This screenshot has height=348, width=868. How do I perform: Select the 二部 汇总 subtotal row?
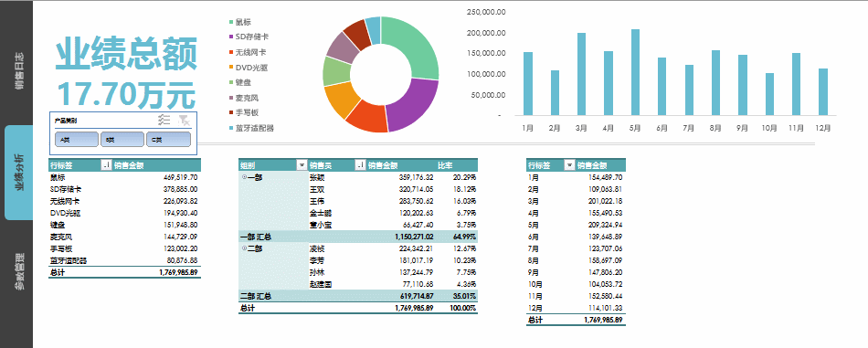358,297
